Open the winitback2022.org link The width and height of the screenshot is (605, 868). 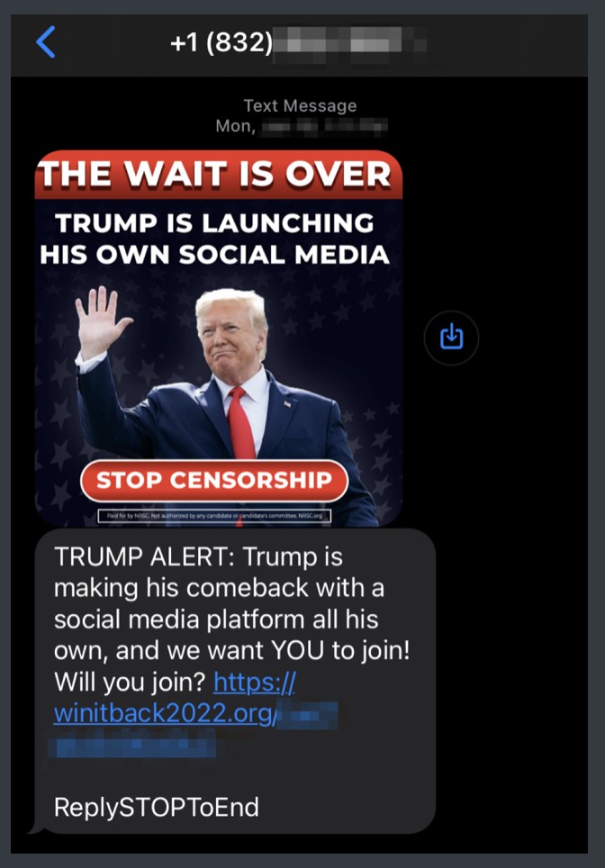(165, 713)
